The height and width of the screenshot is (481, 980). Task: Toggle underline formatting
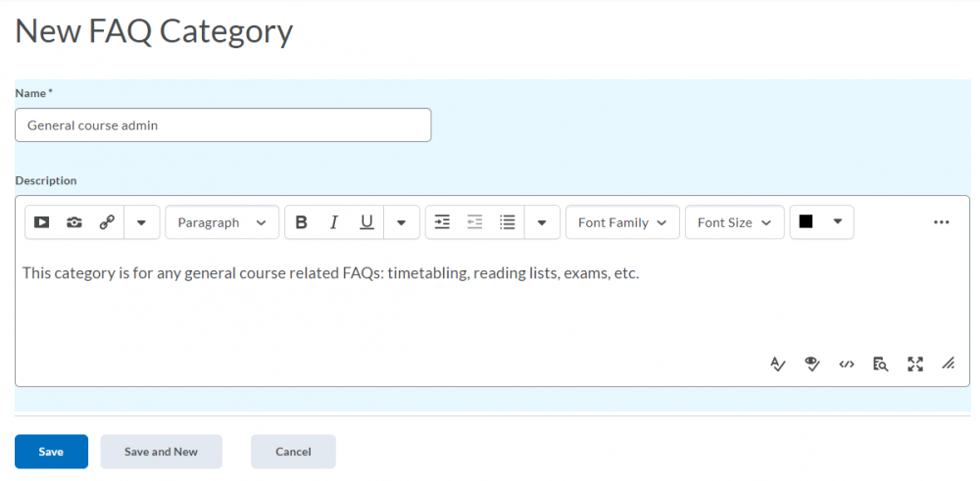click(367, 222)
